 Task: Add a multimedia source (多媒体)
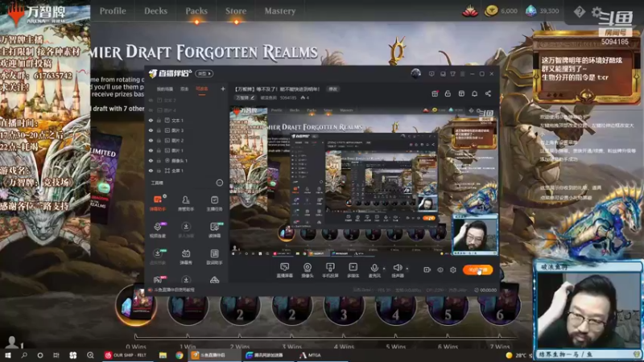pos(353,270)
